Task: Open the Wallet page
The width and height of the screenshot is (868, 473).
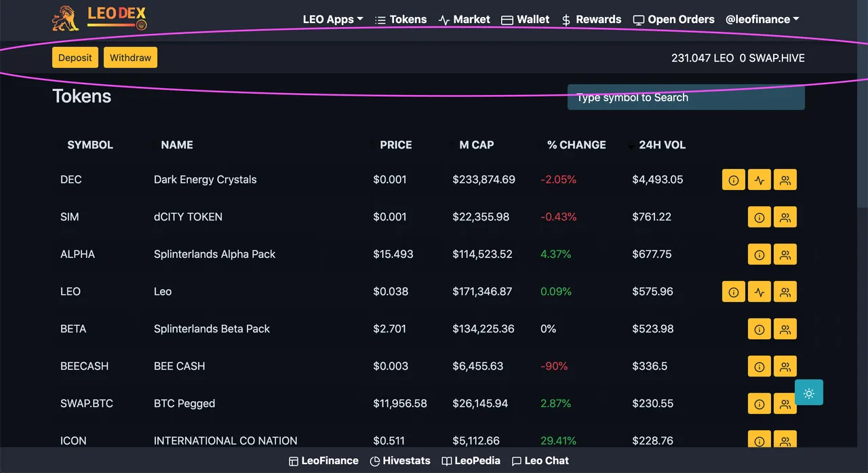Action: tap(526, 20)
